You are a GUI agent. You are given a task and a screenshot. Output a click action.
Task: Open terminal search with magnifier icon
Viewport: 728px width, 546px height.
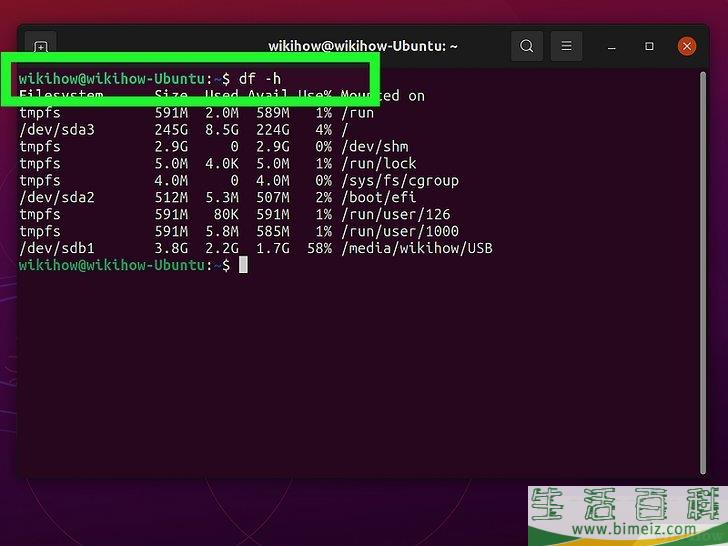click(526, 46)
